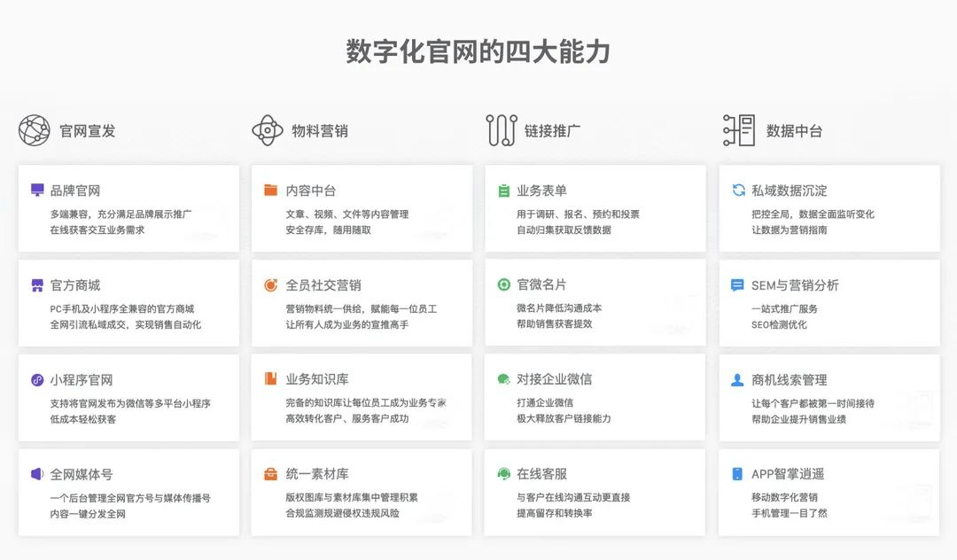Viewport: 957px width, 560px height.
Task: Click the briefcase icon for 统一素材库
Action: point(270,474)
